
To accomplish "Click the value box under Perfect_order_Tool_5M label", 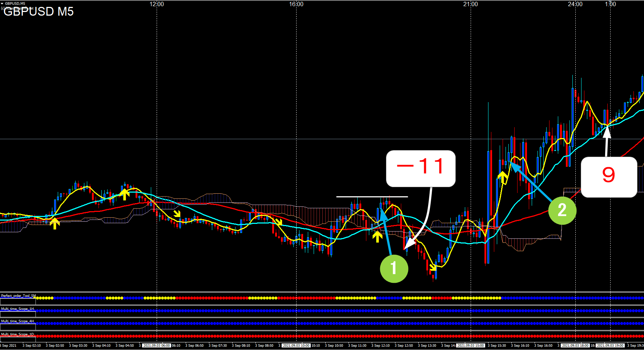I will tap(18, 302).
